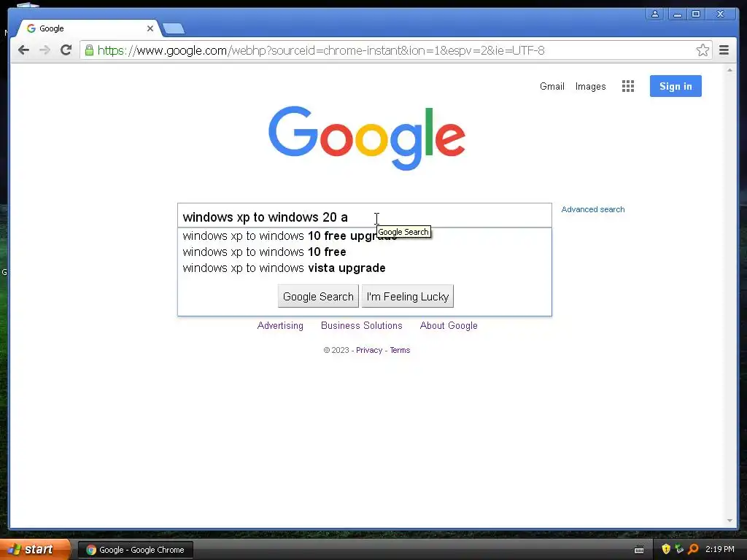Click into the search text field
This screenshot has height=560, width=747.
tap(365, 216)
